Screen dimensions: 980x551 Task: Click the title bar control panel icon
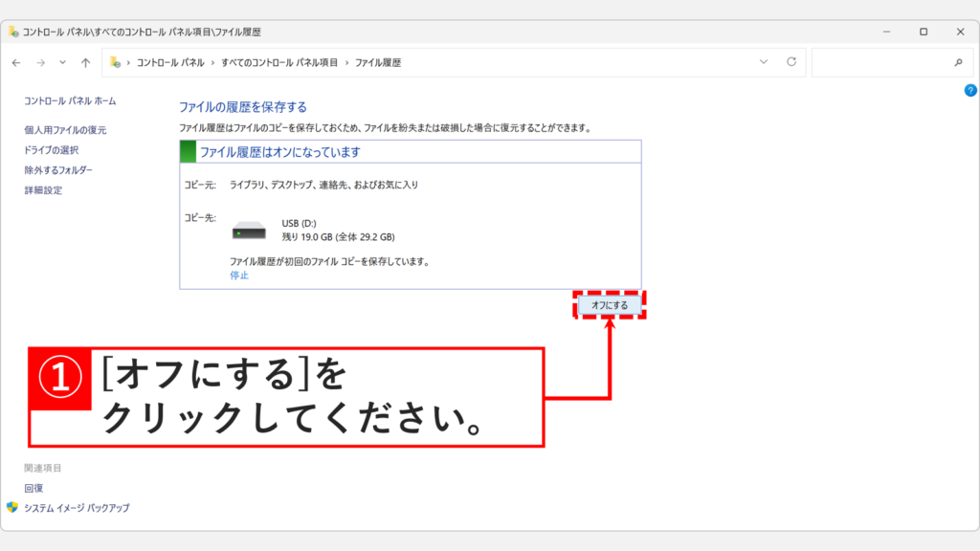tap(13, 32)
